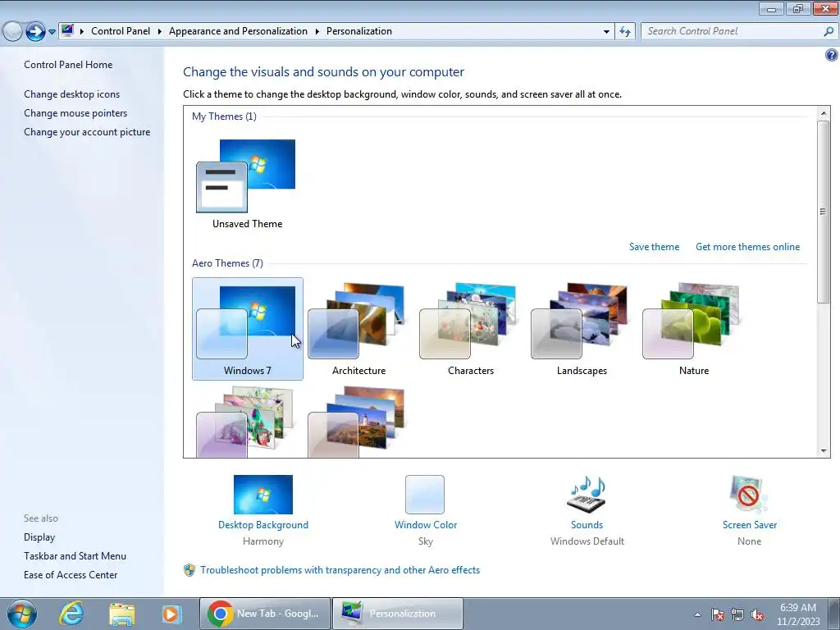The height and width of the screenshot is (630, 840).
Task: Select the Architecture theme
Action: click(359, 329)
